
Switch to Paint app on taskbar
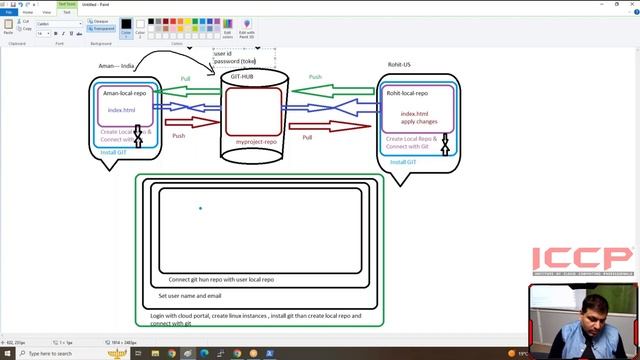(x=188, y=353)
